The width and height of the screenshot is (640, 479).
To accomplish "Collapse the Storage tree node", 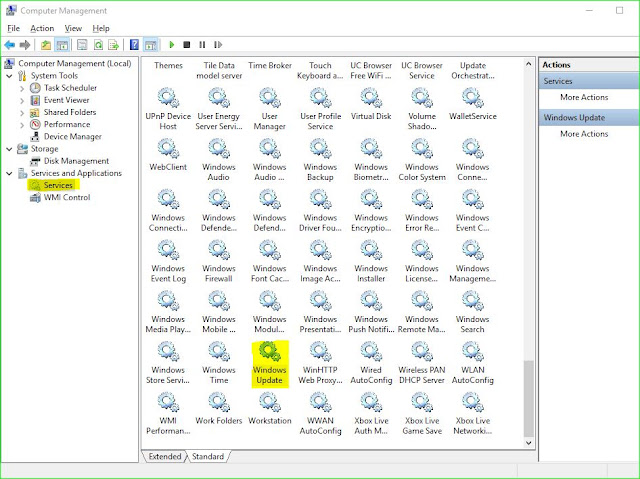I will (x=9, y=149).
